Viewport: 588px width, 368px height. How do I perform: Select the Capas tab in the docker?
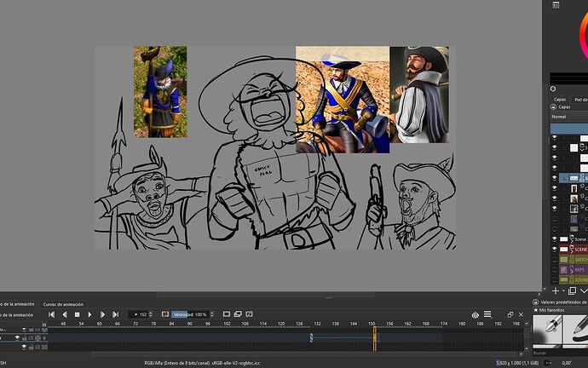pos(560,99)
